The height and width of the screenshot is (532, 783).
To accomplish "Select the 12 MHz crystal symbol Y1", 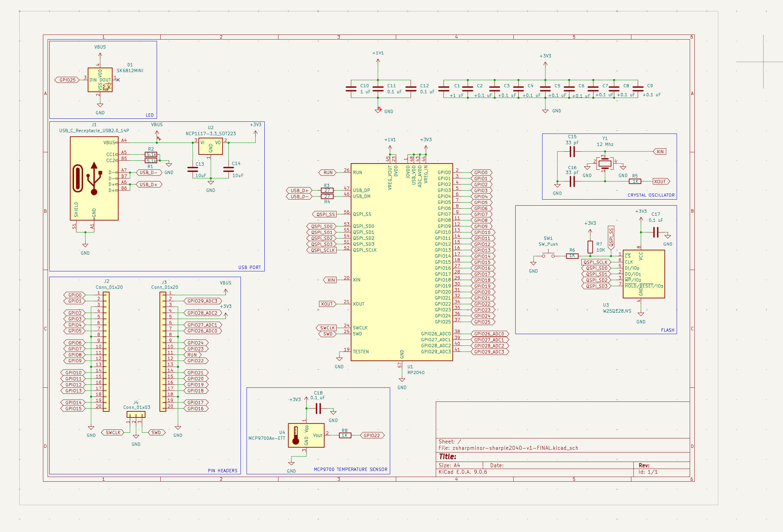I will (x=605, y=163).
